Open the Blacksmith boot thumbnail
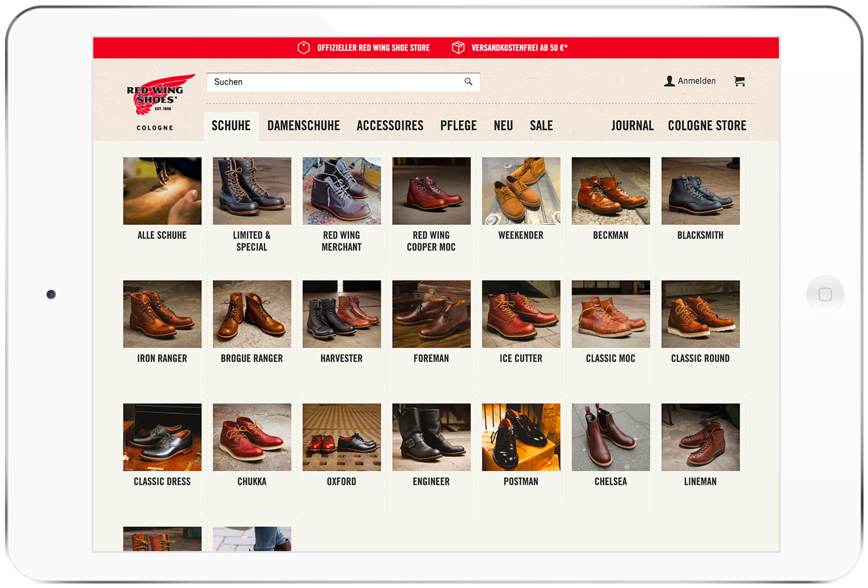 [700, 191]
